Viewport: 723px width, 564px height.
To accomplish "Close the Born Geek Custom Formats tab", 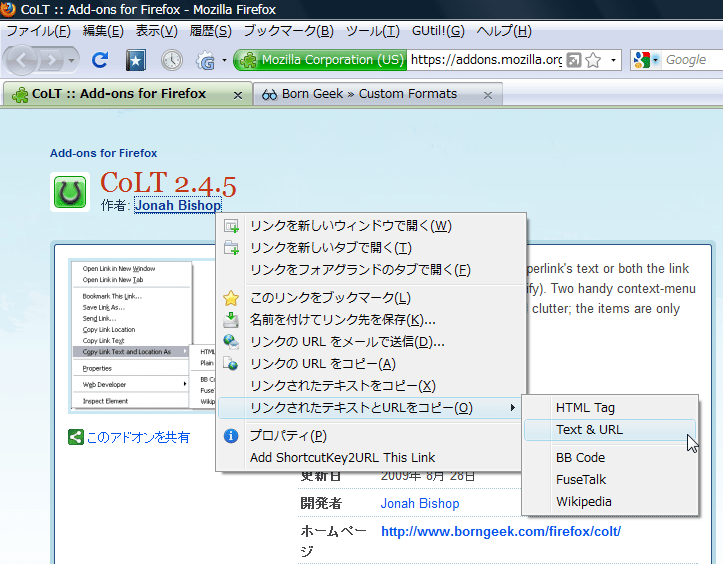I will click(488, 95).
